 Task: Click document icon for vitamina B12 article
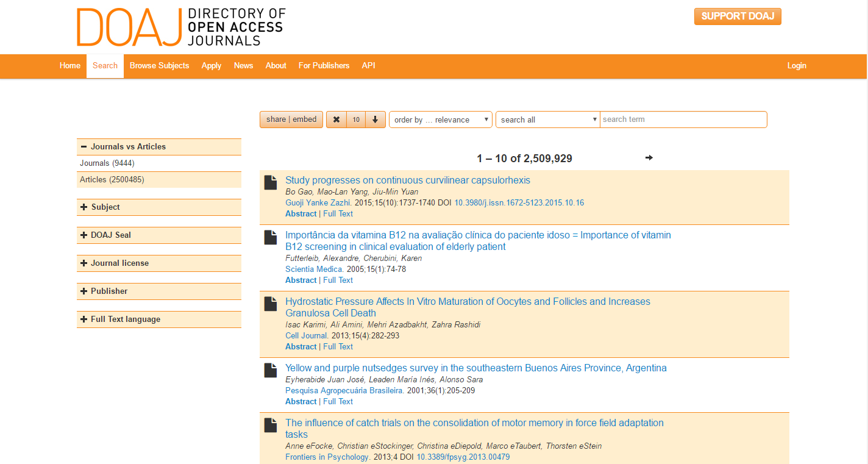[x=271, y=237]
